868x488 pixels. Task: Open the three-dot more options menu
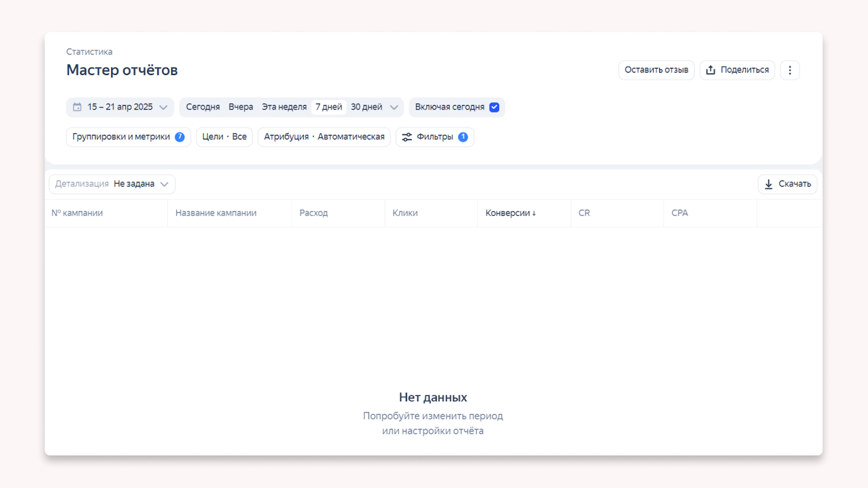pos(790,70)
